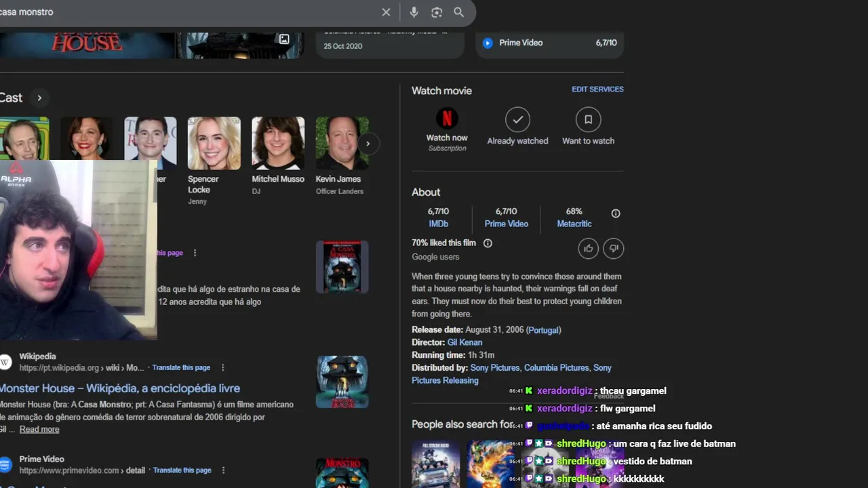Mark the film as Already watched
This screenshot has width=868, height=488.
(x=517, y=119)
